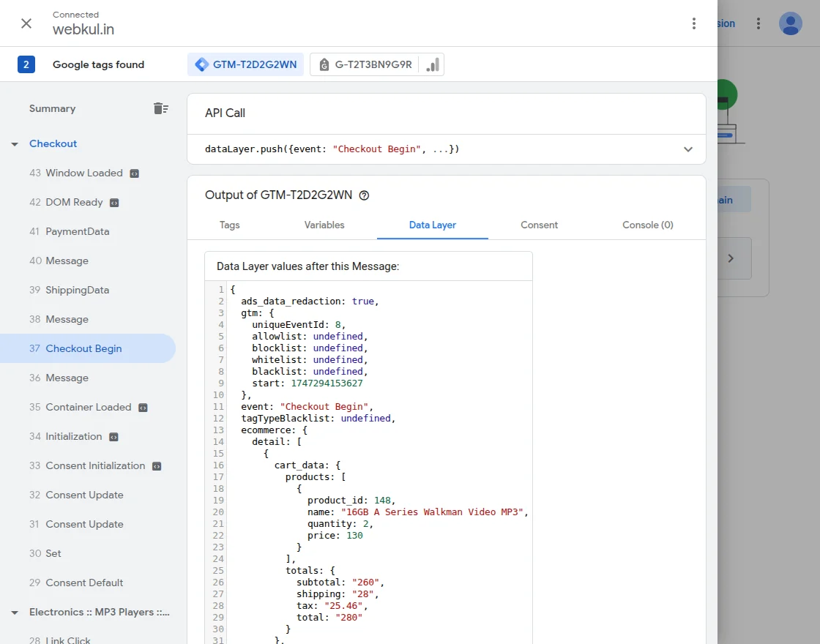
Task: Expand the API Call dataLayer.push details
Action: click(687, 149)
